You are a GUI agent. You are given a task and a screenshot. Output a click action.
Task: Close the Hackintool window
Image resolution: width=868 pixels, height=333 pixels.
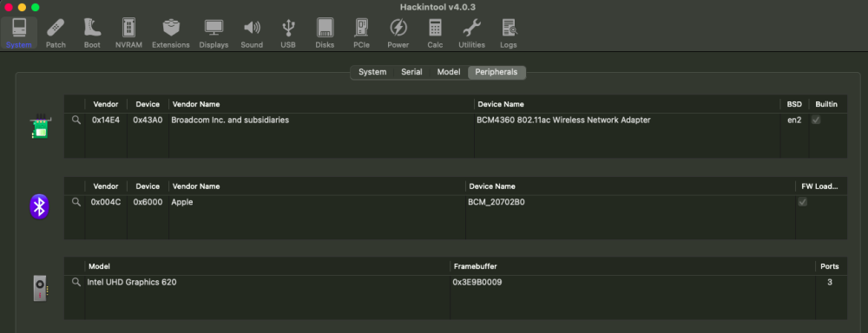[x=9, y=7]
